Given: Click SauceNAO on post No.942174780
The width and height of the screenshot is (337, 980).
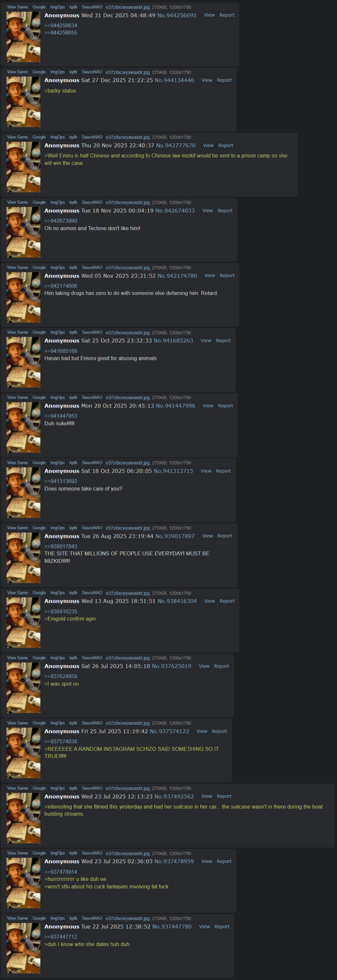Looking at the screenshot, I should tap(92, 267).
